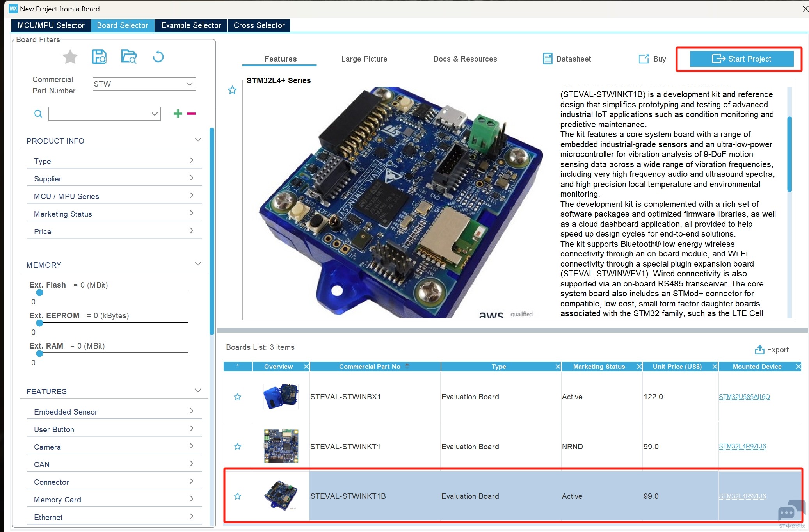The height and width of the screenshot is (532, 809).
Task: Save the current board search
Action: coord(99,57)
